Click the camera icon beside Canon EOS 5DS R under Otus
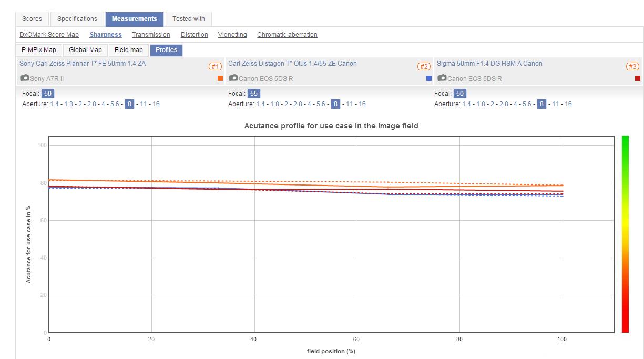Image resolution: width=644 pixels, height=359 pixels. tap(233, 78)
